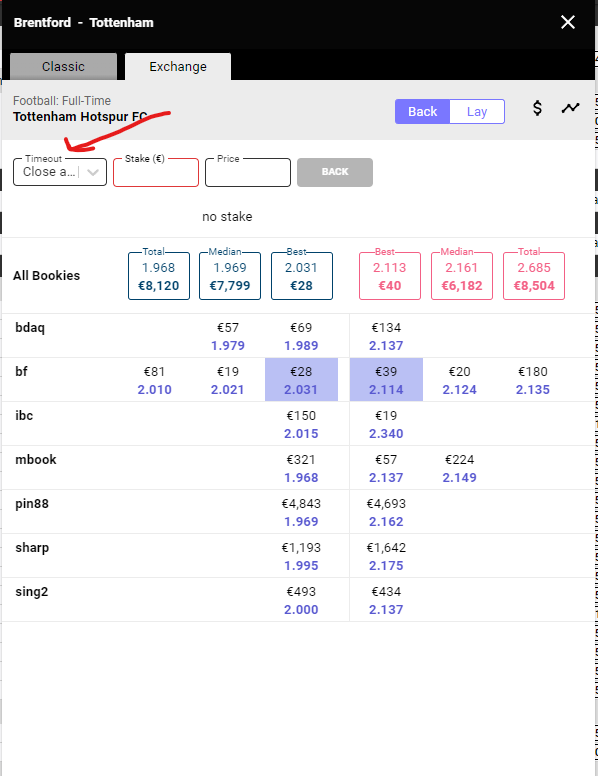Select highlighted bf lay price 2.114
This screenshot has width=598, height=776.
click(386, 380)
